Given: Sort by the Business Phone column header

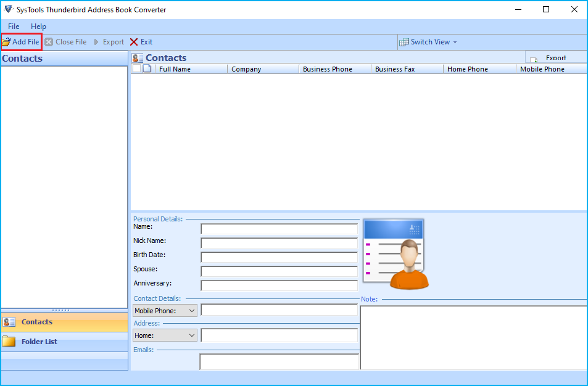Looking at the screenshot, I should point(335,69).
